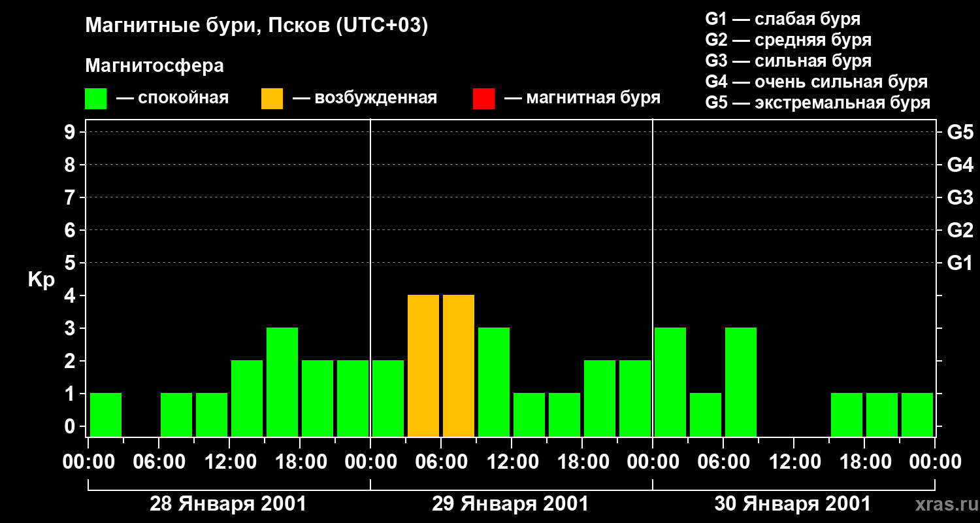The image size is (980, 523).
Task: Click the "29 Января 2001" date label
Action: tap(510, 504)
